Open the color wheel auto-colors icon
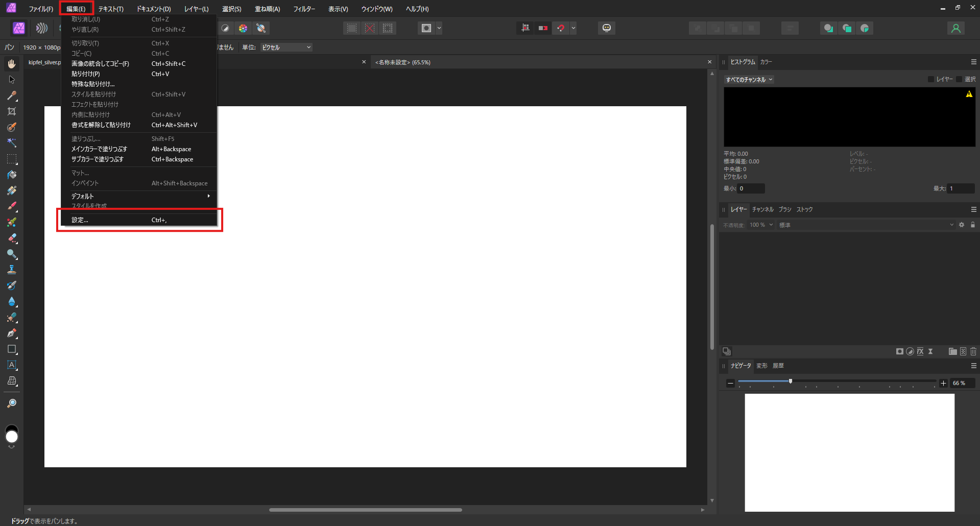Viewport: 980px width, 526px height. [x=243, y=28]
